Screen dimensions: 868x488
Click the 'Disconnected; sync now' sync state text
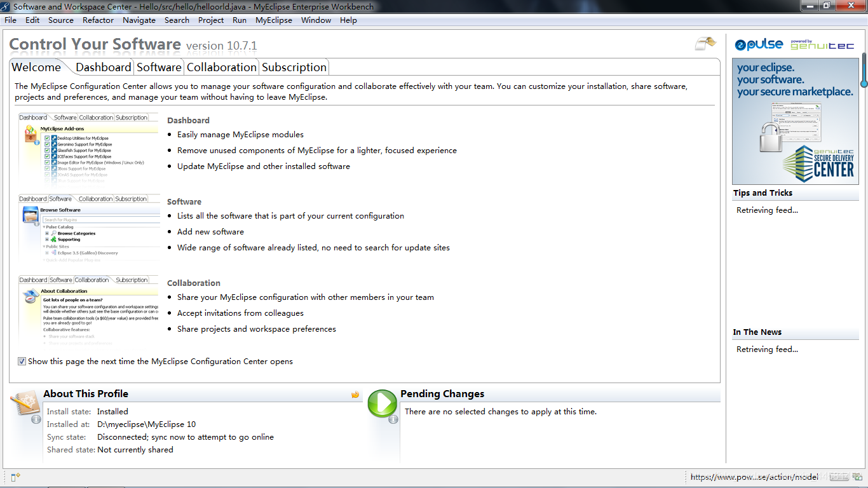(186, 437)
